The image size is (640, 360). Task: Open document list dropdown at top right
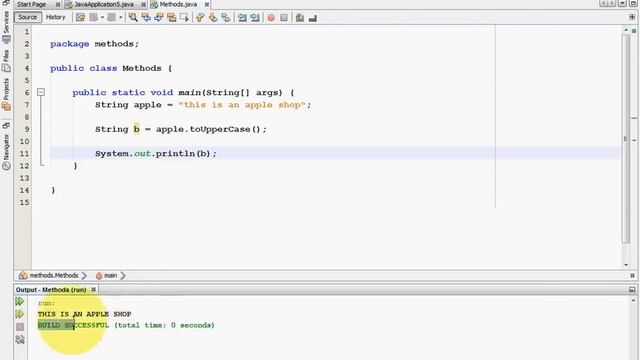(622, 3)
